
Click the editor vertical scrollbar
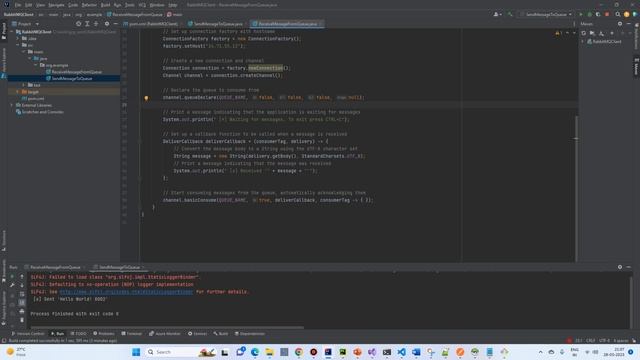576,188
